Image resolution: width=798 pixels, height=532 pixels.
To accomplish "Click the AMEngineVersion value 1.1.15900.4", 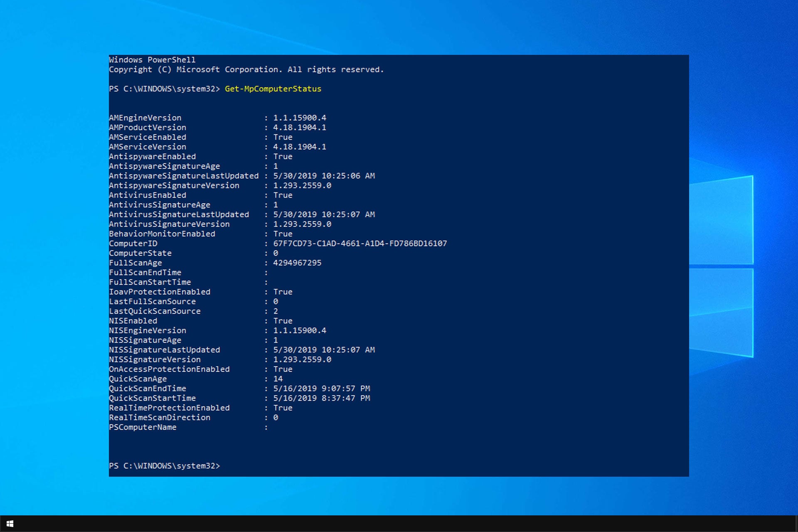I will (x=299, y=118).
